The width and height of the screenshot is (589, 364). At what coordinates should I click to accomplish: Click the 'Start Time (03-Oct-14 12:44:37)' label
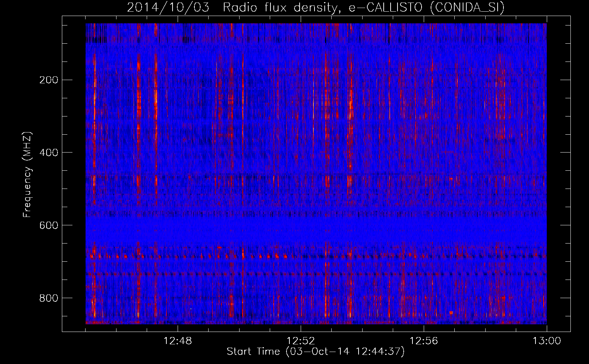316,352
